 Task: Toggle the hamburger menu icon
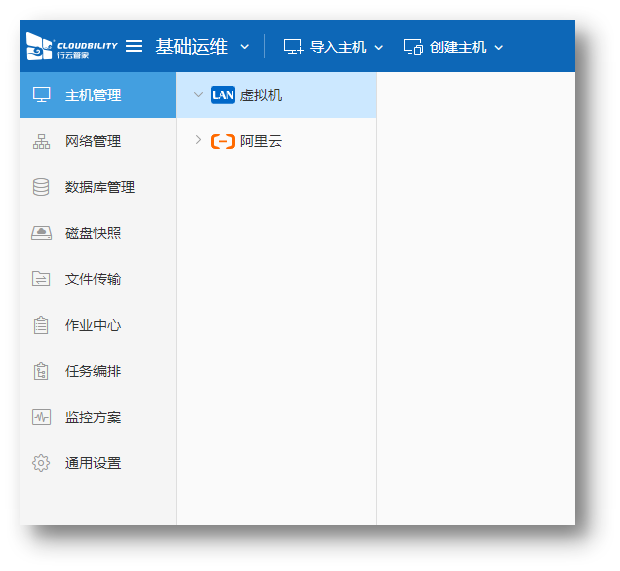click(134, 46)
